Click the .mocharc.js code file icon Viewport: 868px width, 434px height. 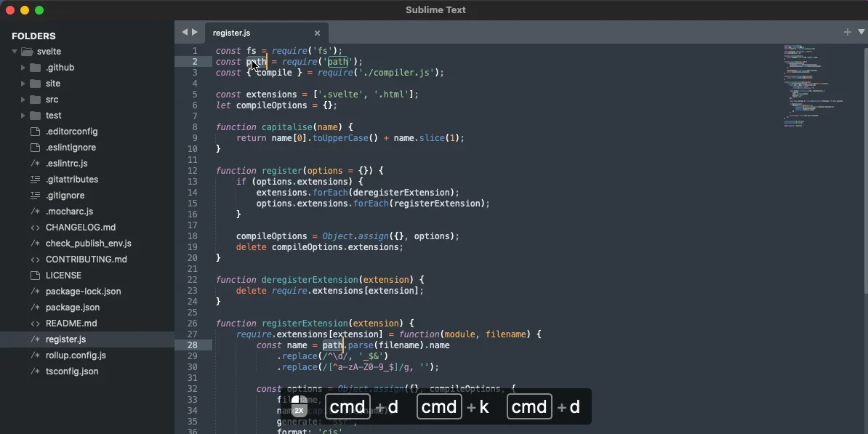point(36,212)
